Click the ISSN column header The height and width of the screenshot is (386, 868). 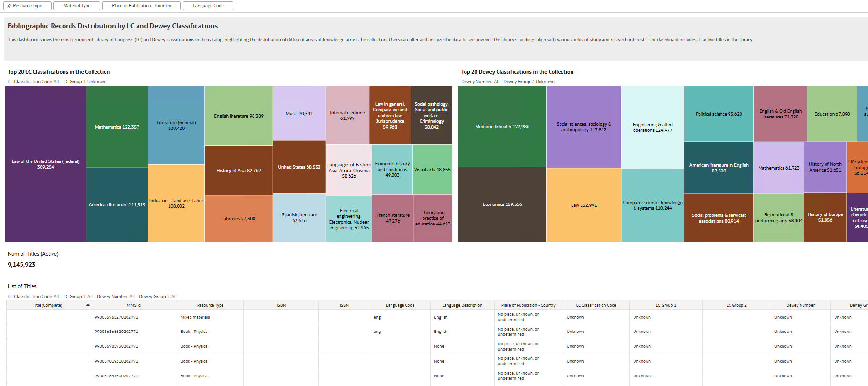pyautogui.click(x=344, y=305)
